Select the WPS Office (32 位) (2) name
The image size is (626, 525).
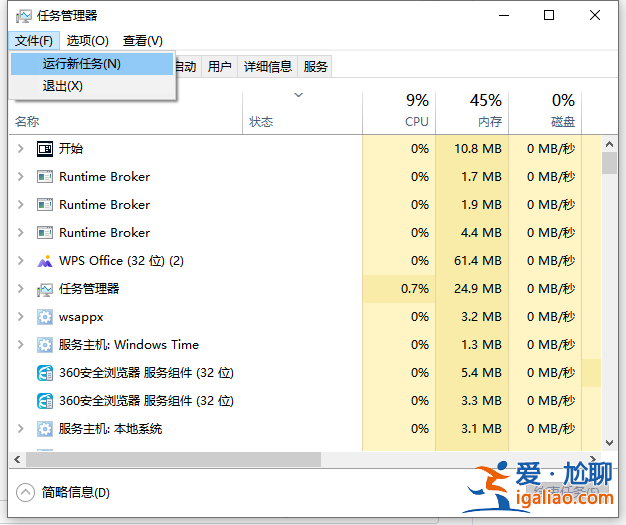[121, 261]
